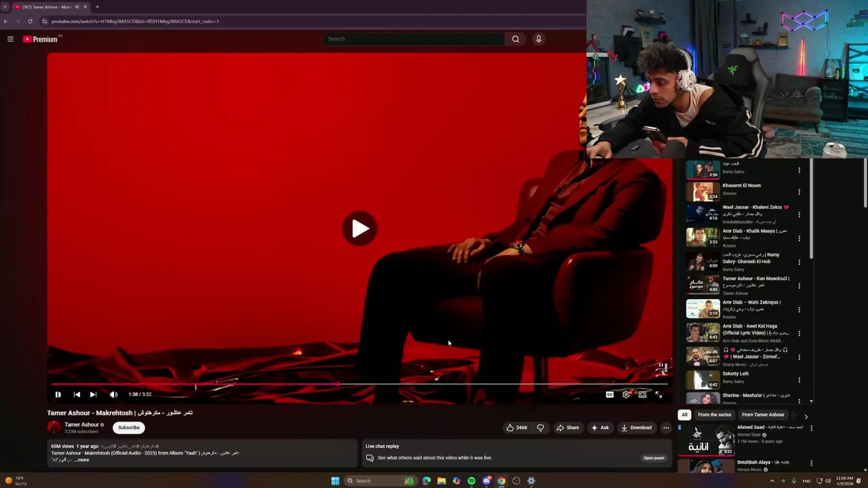
Task: Like the video with 246K likes
Action: click(517, 428)
